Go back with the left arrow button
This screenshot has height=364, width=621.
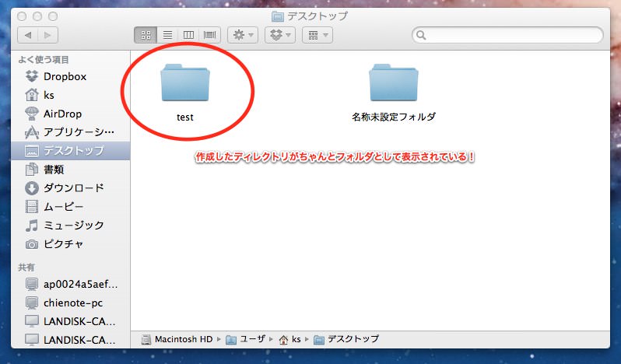(x=28, y=35)
